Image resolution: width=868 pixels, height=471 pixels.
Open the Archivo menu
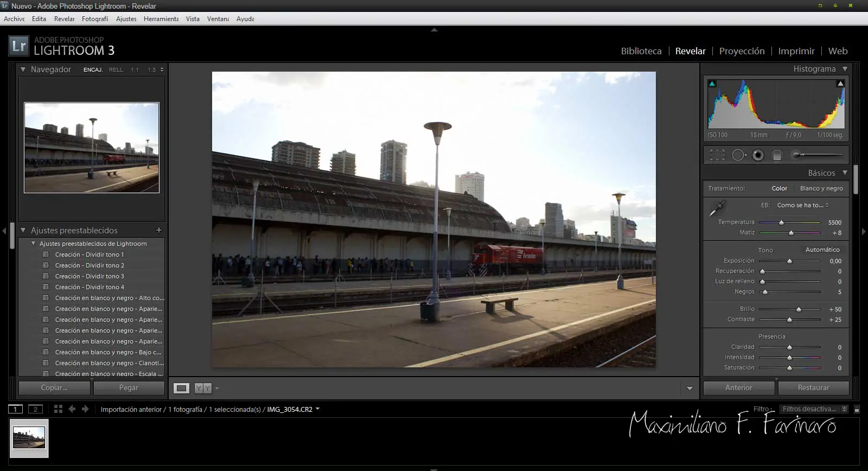click(x=14, y=18)
